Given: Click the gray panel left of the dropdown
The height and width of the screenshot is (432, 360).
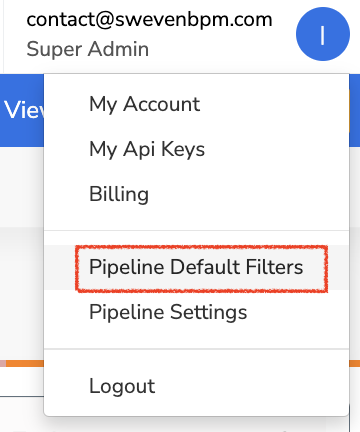Looking at the screenshot, I should pos(22,293).
